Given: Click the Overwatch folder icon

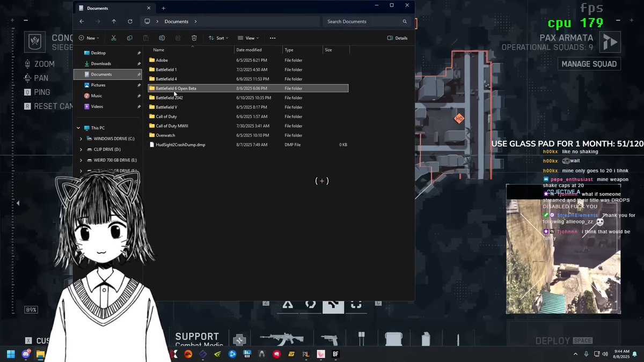Looking at the screenshot, I should click(x=152, y=135).
